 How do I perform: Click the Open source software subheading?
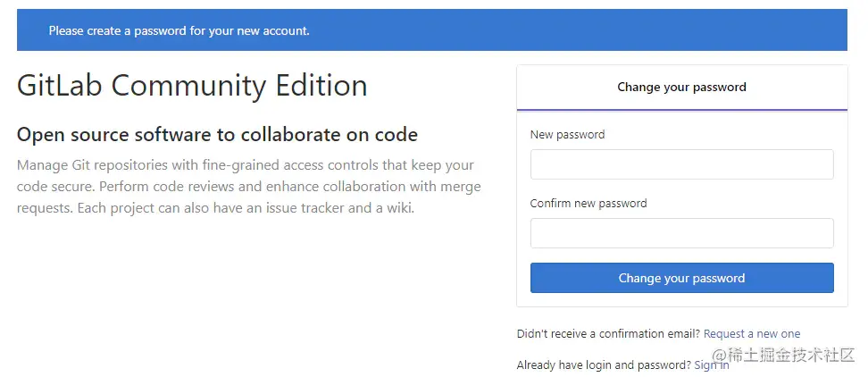point(217,135)
